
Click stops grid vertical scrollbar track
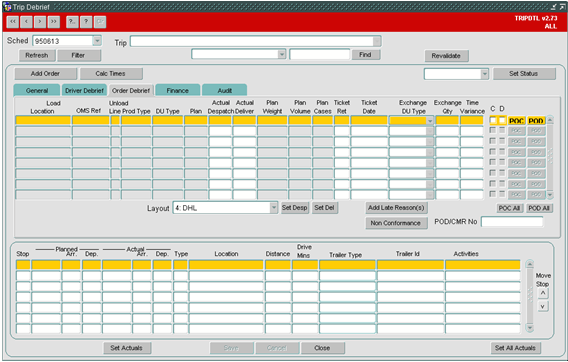coord(530,296)
